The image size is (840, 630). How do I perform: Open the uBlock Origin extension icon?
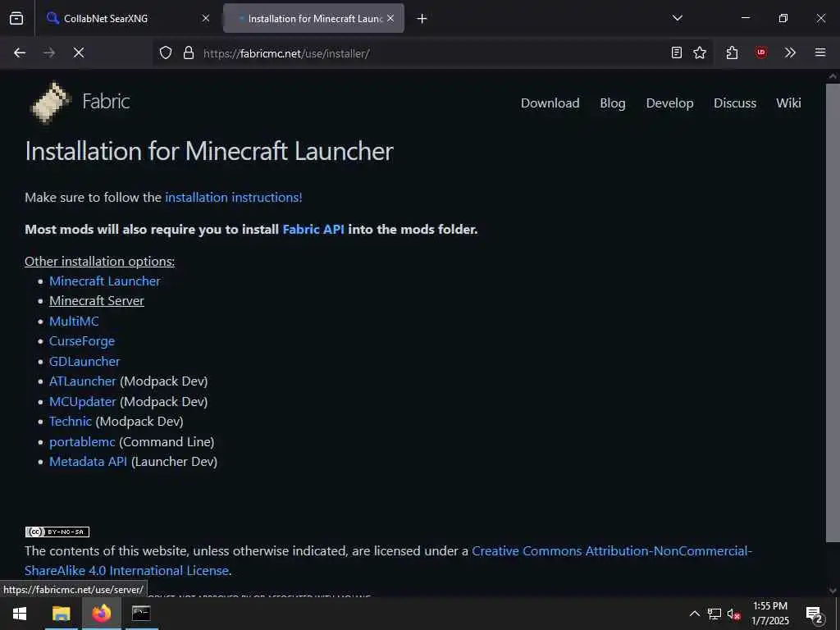760,52
